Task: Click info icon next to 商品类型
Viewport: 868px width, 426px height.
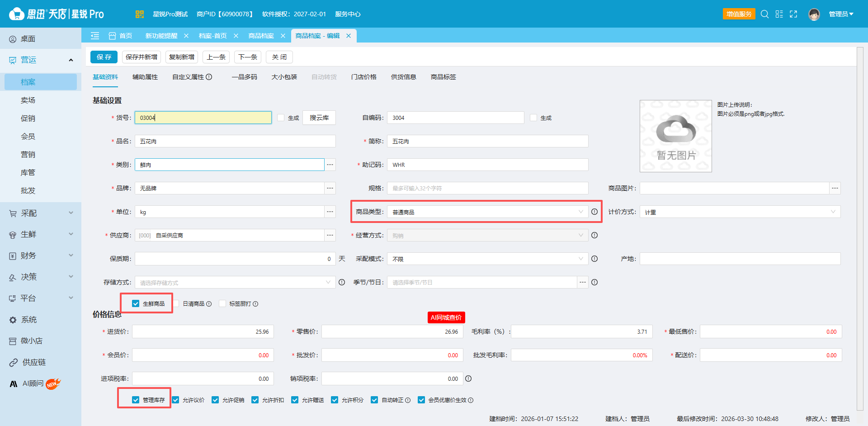Action: 594,212
